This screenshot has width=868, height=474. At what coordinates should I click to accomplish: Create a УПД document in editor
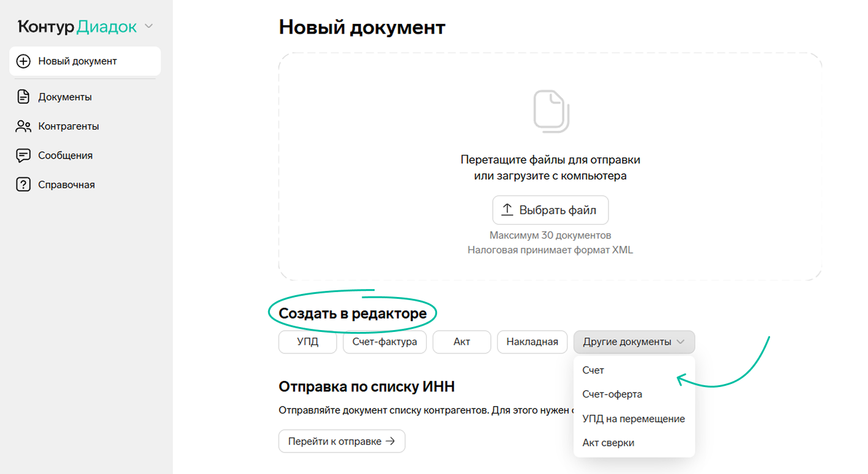coord(307,342)
